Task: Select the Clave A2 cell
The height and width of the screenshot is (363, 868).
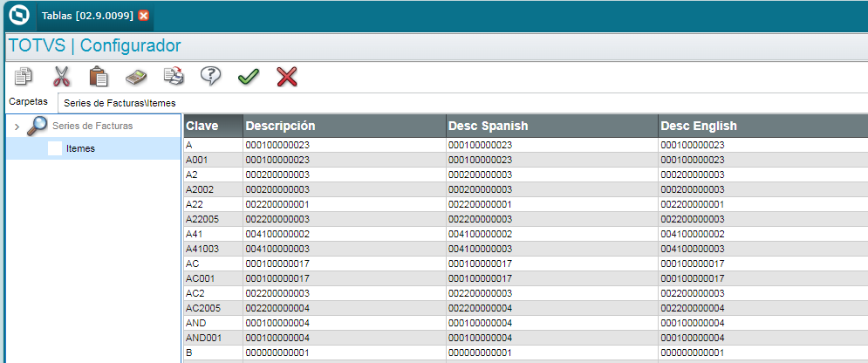Action: point(213,175)
